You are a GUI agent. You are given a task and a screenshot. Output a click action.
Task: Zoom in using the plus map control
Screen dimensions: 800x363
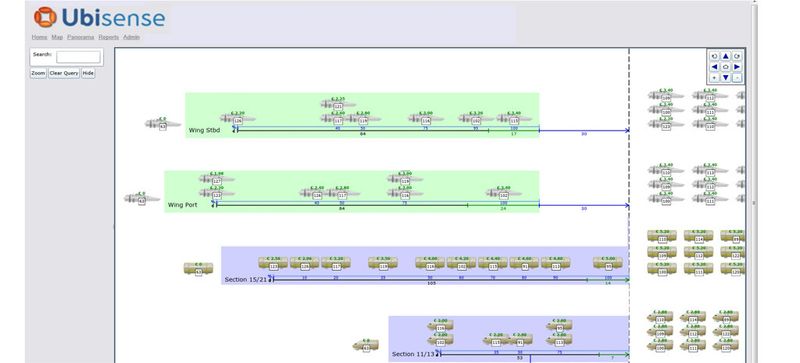point(714,78)
